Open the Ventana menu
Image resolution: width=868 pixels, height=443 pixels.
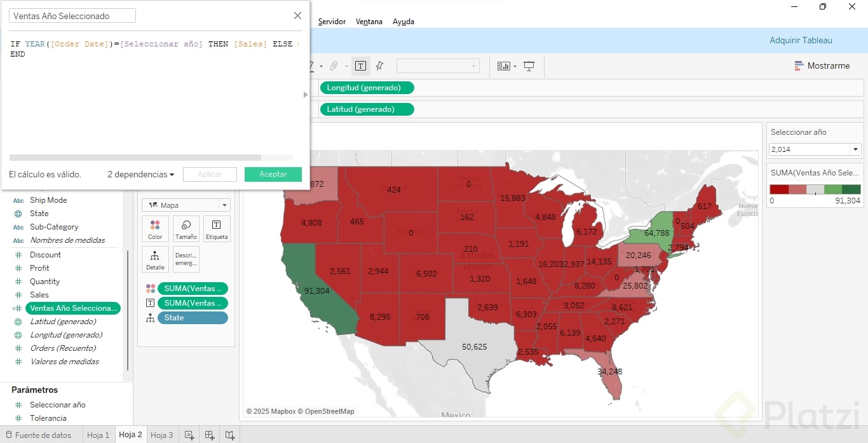pyautogui.click(x=369, y=22)
